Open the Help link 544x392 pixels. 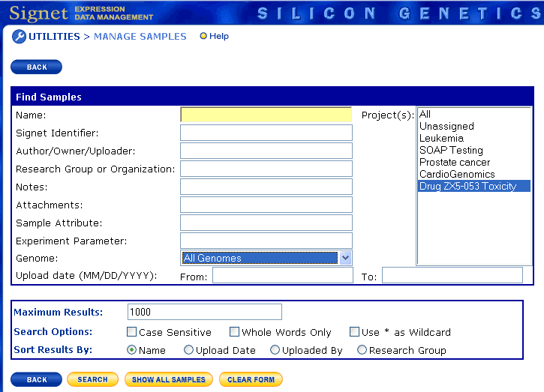(x=219, y=36)
